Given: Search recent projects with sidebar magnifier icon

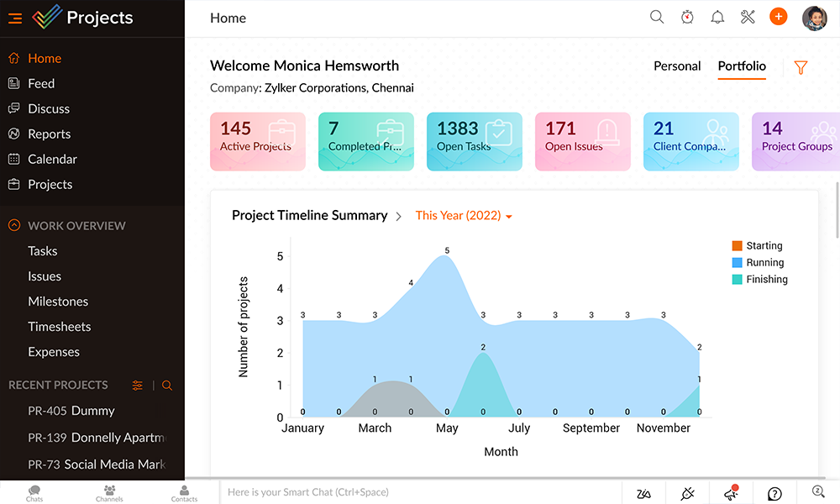Looking at the screenshot, I should tap(167, 385).
